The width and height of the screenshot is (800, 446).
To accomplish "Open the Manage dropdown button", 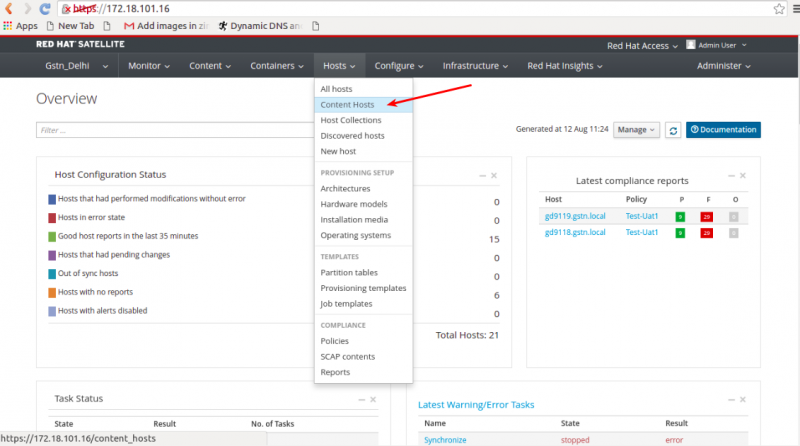I will [636, 130].
